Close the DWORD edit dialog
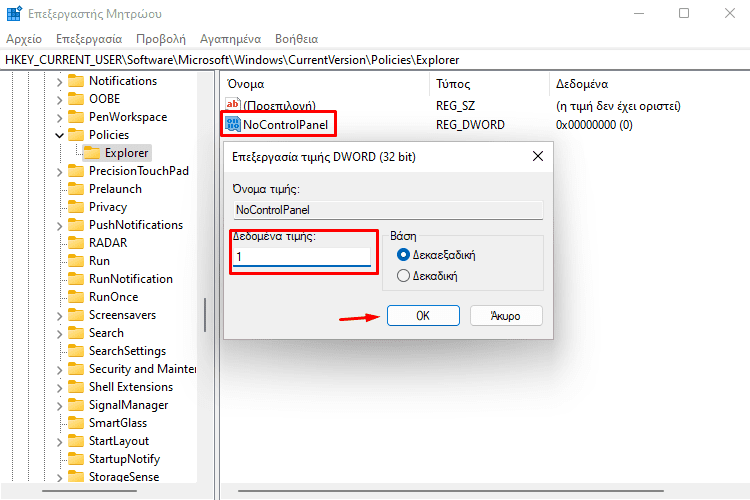Viewport: 750px width, 500px height. (x=538, y=156)
